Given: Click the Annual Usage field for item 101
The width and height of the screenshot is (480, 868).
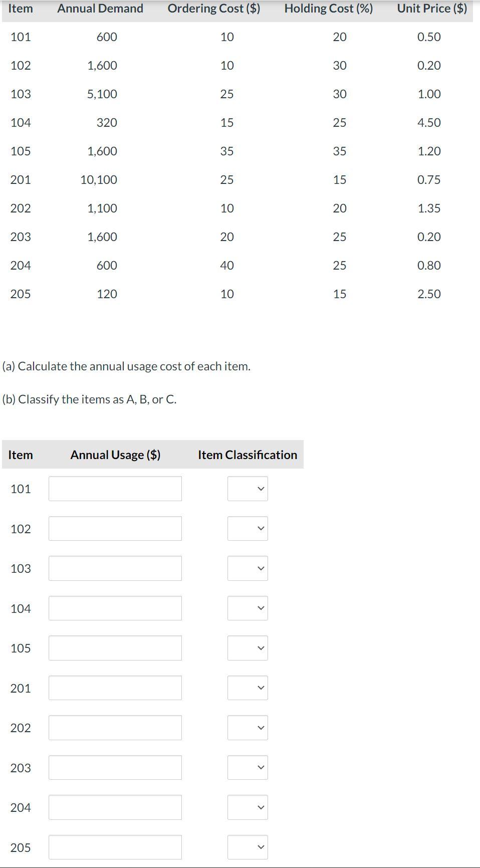Looking at the screenshot, I should coord(115,489).
